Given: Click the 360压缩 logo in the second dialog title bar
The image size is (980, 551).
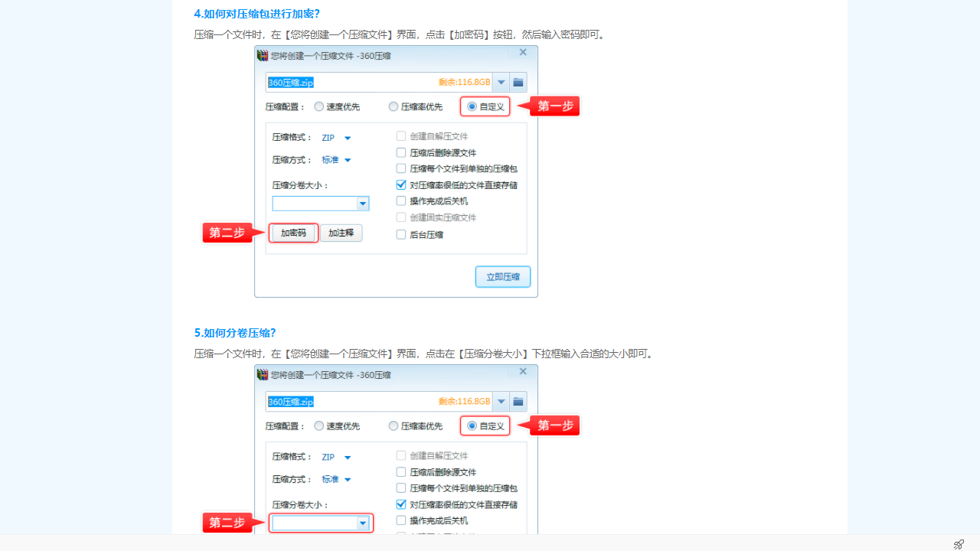Looking at the screenshot, I should pos(263,375).
